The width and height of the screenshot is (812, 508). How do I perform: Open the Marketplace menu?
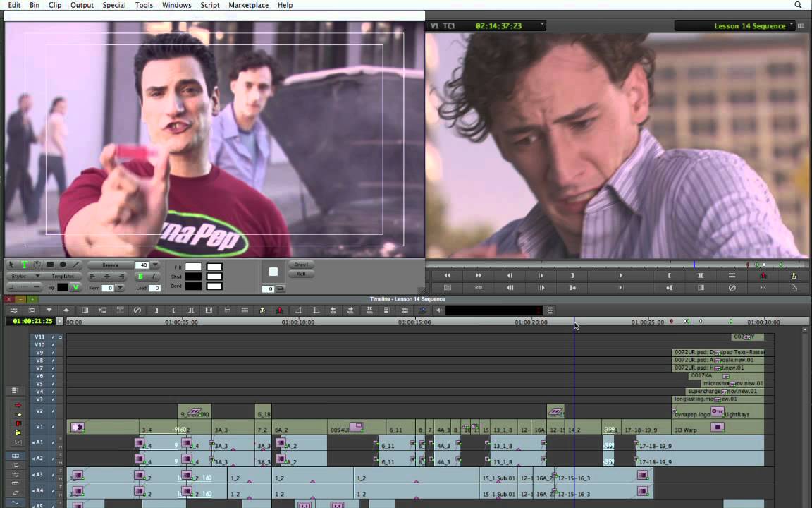(x=249, y=5)
